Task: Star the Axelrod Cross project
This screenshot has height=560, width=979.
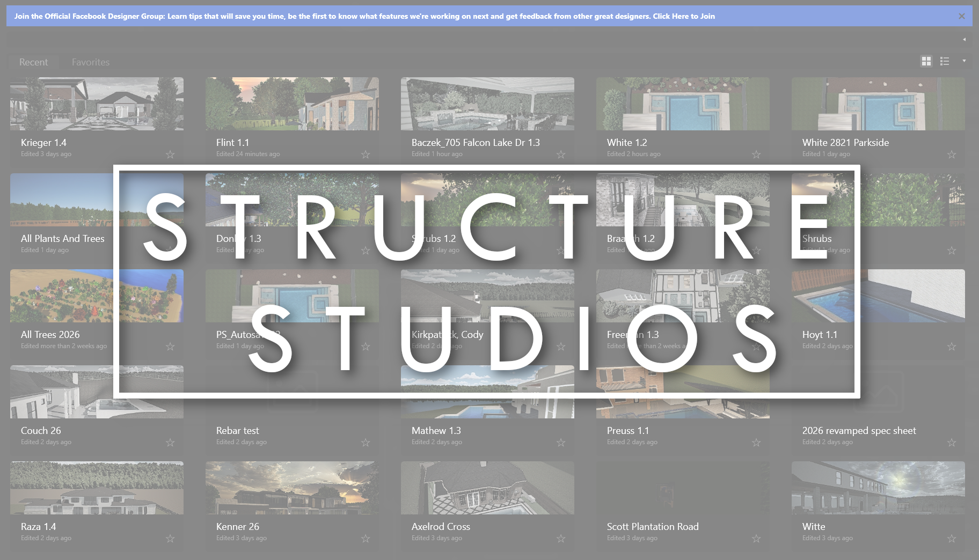Action: (561, 539)
